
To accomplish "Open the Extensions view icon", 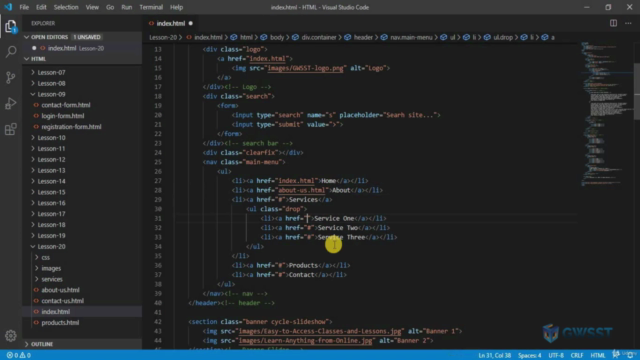I will 11,129.
